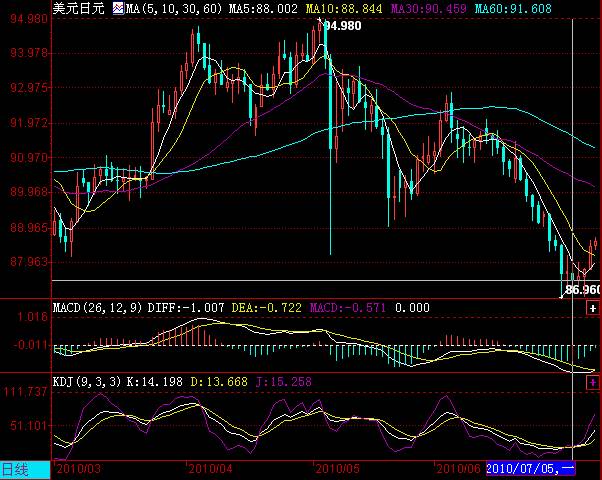This screenshot has width=602, height=480.
Task: Click the MA30:90.459 value
Action: click(429, 8)
